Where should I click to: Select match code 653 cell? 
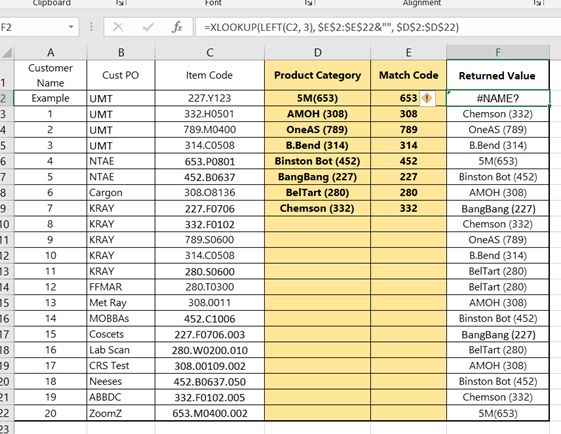tap(408, 98)
